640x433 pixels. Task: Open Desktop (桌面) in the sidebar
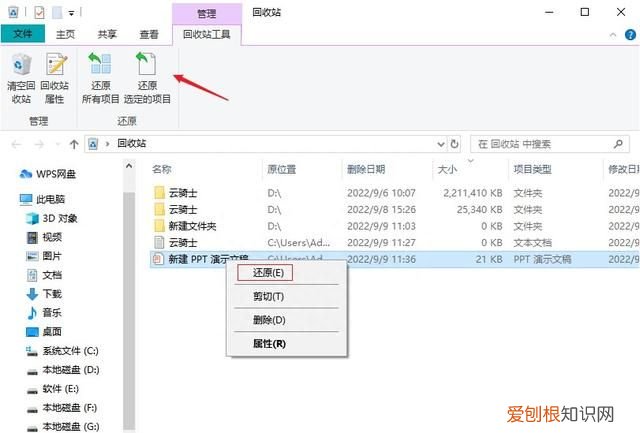click(x=44, y=332)
